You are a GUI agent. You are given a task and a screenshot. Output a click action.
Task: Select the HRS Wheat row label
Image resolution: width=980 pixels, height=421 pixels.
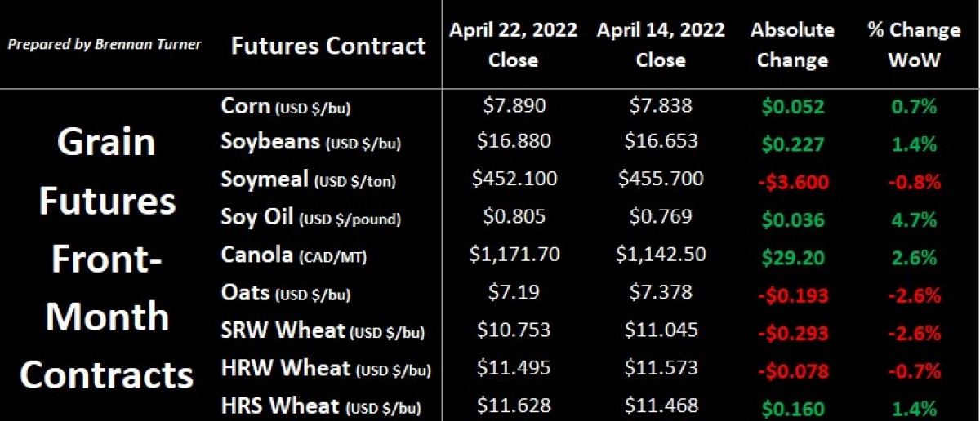point(321,405)
